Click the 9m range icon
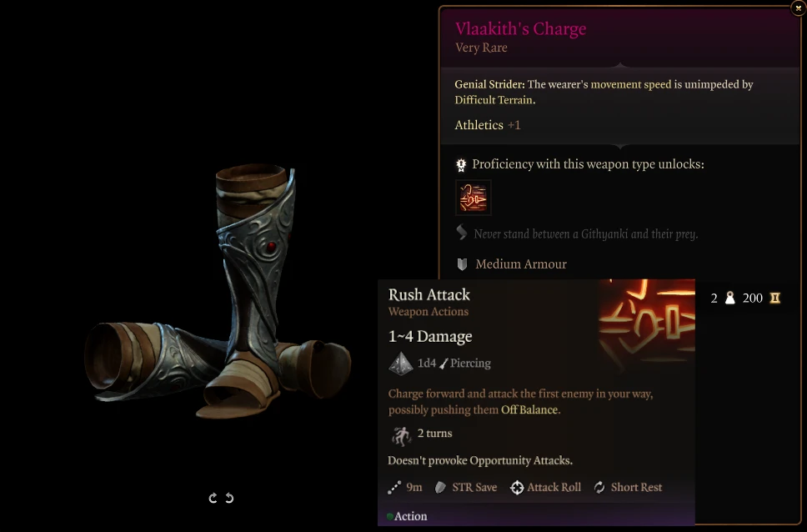Viewport: 807px width, 532px height. click(x=394, y=487)
